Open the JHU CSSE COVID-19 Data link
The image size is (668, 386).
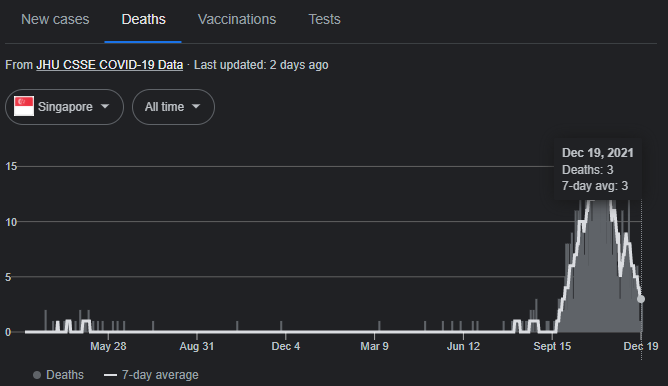pos(109,65)
